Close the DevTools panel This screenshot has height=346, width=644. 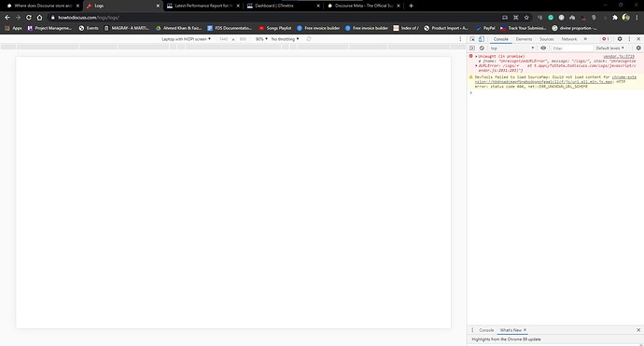(x=638, y=39)
